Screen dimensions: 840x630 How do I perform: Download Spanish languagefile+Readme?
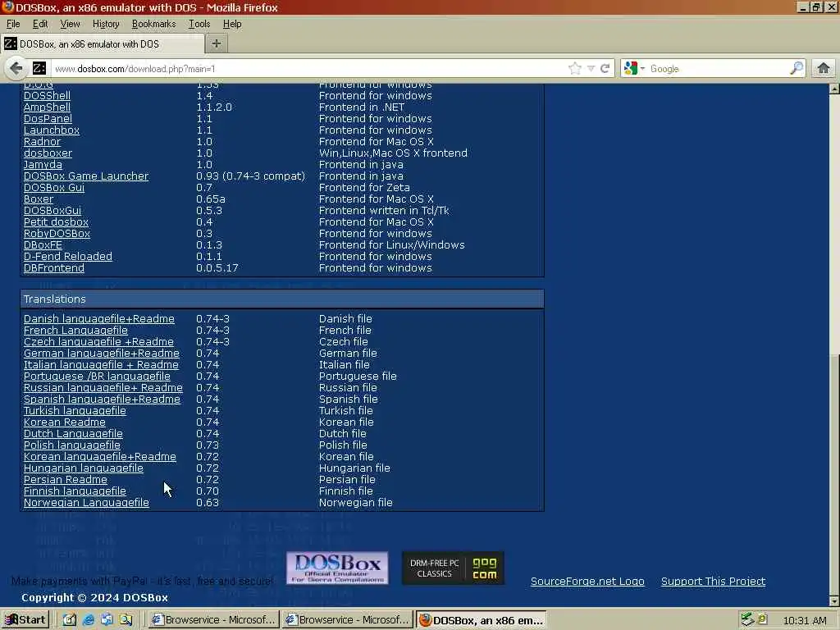pos(102,399)
